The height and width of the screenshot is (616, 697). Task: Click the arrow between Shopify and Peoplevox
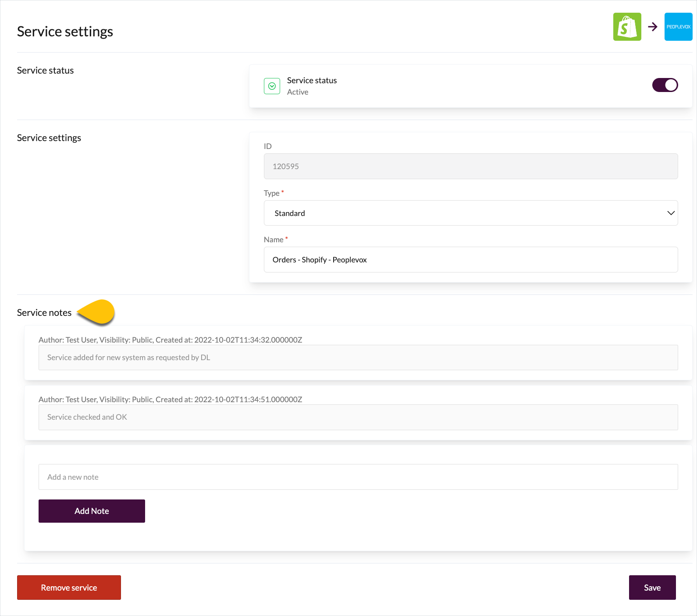click(x=653, y=27)
